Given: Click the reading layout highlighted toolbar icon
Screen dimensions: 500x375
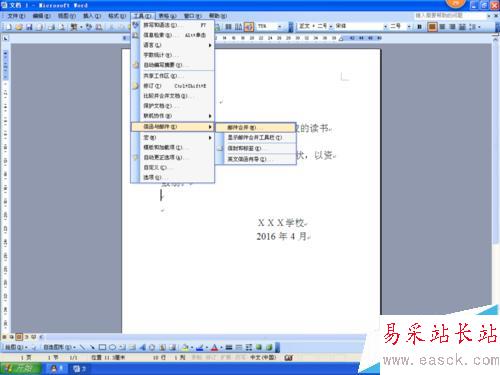Looking at the screenshot, I should 249,26.
